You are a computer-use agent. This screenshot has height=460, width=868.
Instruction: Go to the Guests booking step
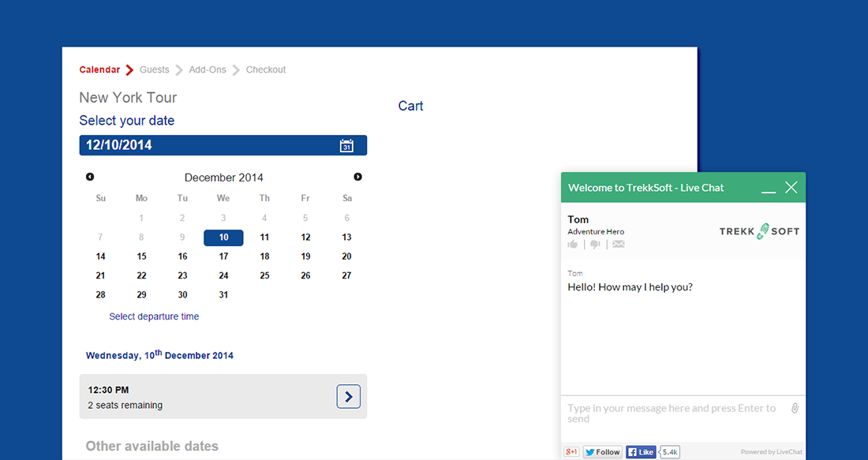(154, 70)
